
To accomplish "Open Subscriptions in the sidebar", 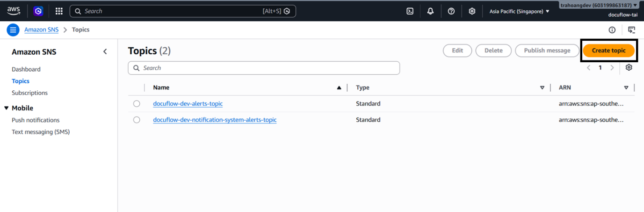I will [29, 93].
